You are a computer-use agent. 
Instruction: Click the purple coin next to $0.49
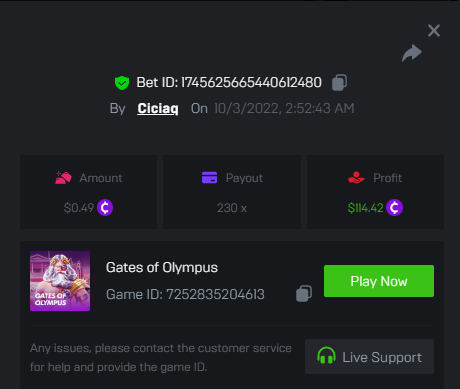(x=105, y=208)
